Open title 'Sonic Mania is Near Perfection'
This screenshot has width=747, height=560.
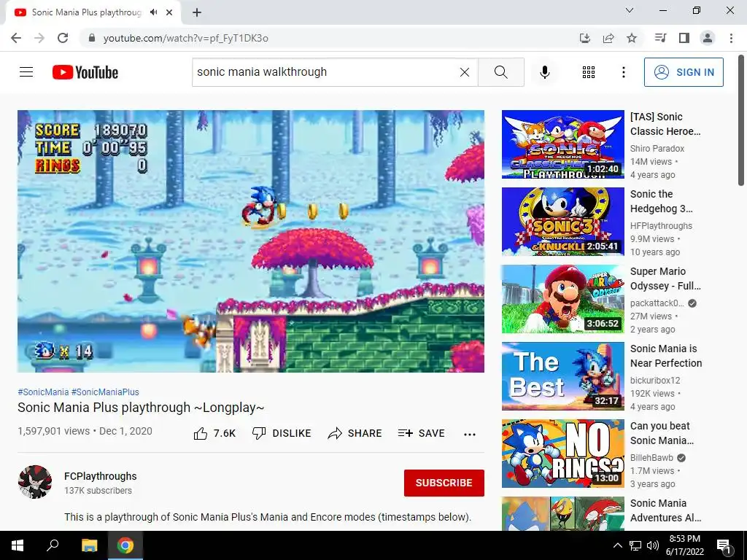coord(666,356)
